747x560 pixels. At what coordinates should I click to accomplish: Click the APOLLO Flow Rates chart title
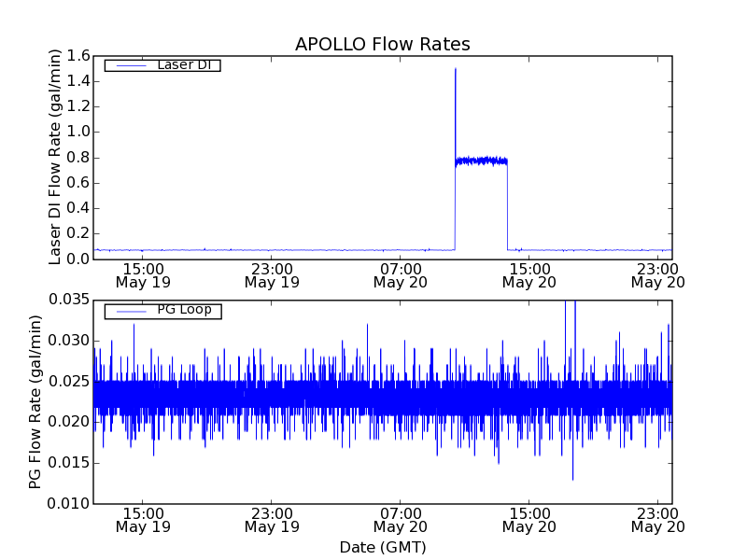tap(382, 45)
